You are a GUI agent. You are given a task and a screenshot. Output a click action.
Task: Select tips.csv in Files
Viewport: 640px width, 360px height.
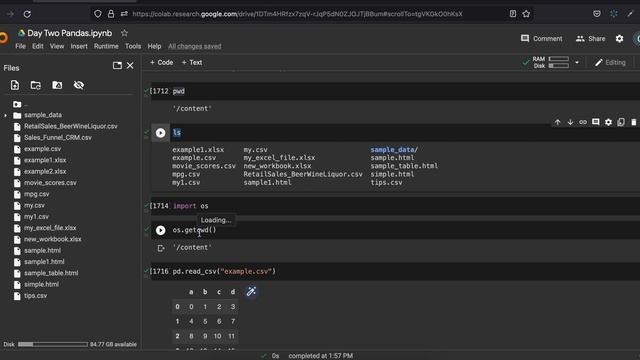(36, 296)
